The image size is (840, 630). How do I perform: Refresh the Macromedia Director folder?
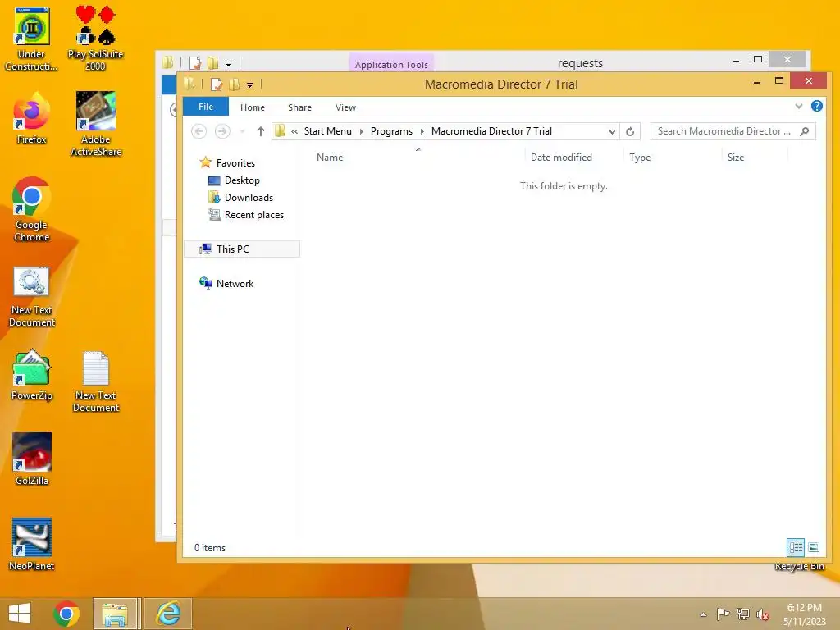click(x=630, y=131)
